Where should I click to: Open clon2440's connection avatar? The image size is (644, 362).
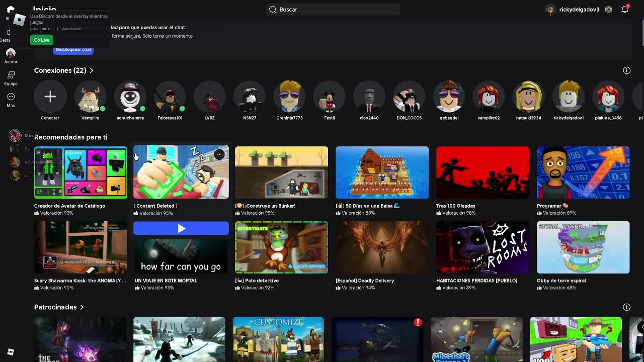pos(369,97)
